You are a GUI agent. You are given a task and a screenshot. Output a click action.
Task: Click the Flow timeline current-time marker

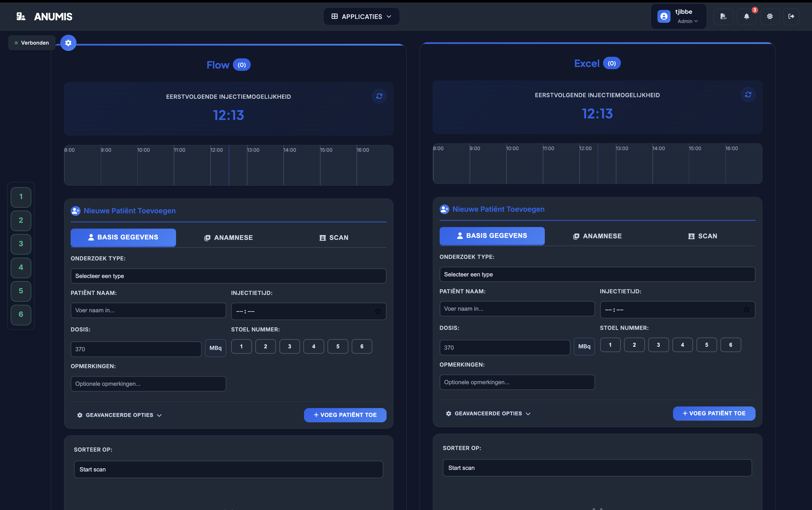(229, 165)
